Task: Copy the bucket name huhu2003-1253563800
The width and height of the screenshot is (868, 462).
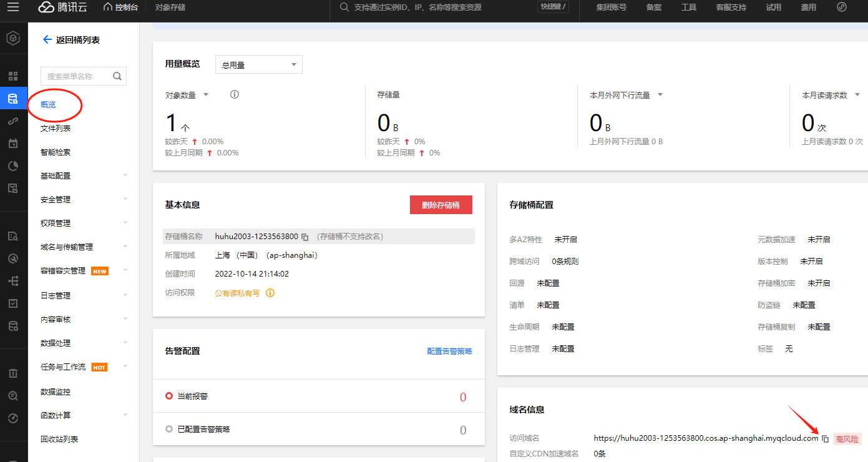Action: (305, 237)
